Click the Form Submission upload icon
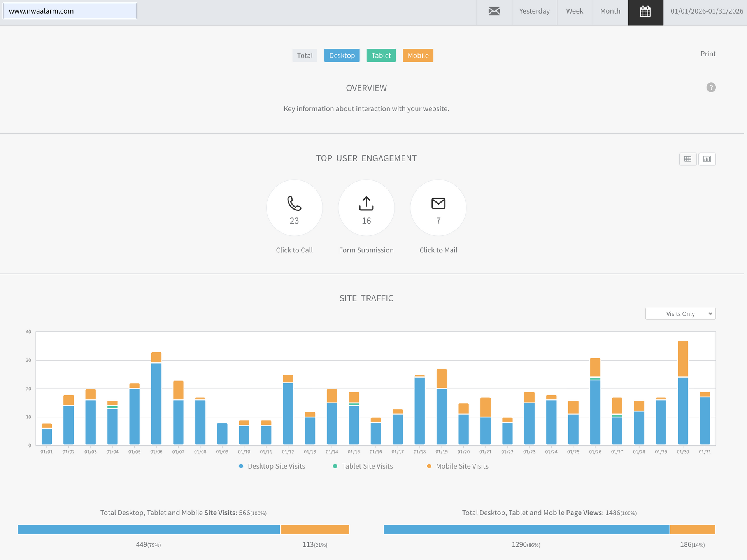Viewport: 747px width, 560px height. [x=366, y=203]
